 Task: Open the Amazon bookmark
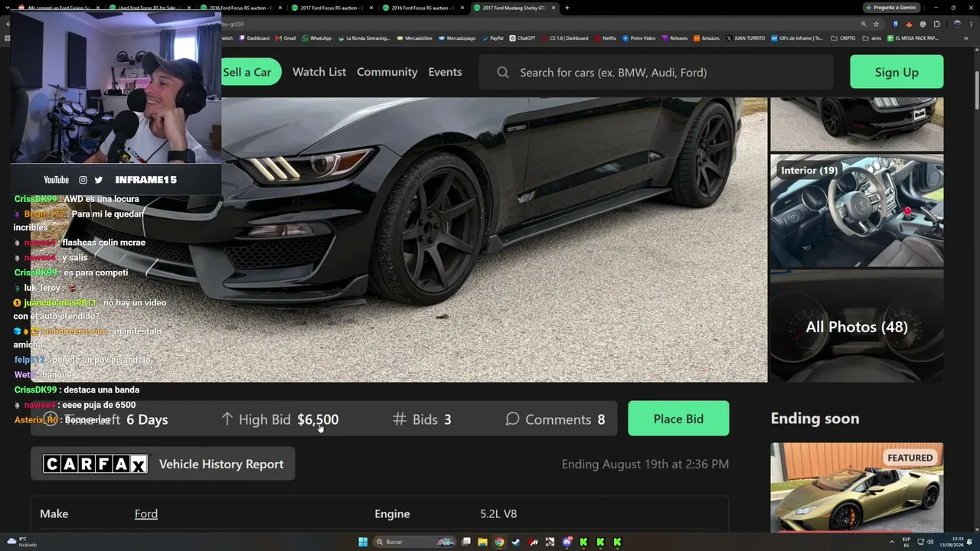pyautogui.click(x=707, y=38)
